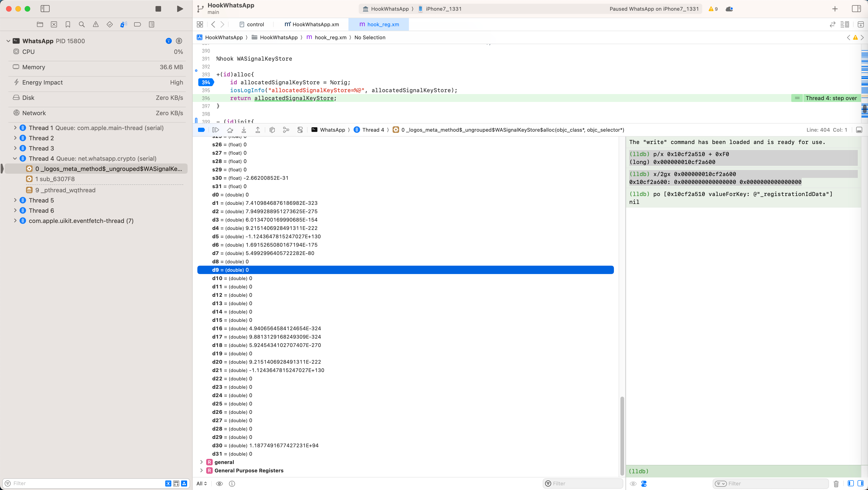Go forward in editor history
Viewport: 868px width, 490px height.
222,24
